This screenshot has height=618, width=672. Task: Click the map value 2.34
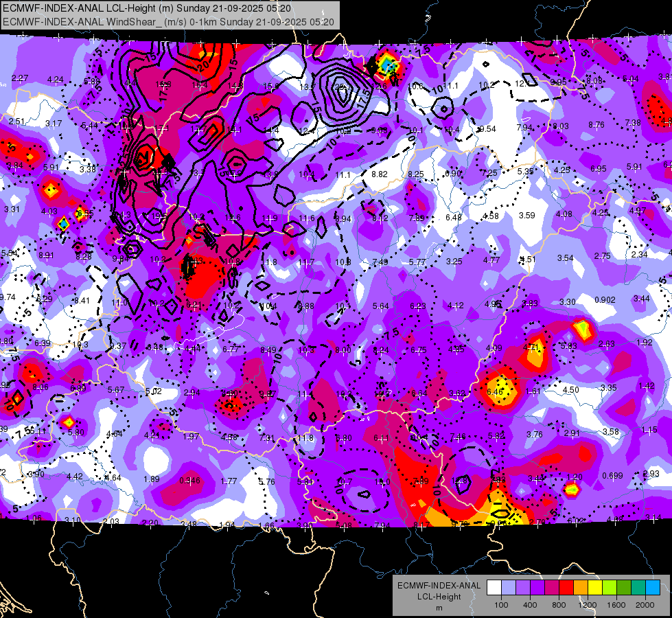point(640,254)
